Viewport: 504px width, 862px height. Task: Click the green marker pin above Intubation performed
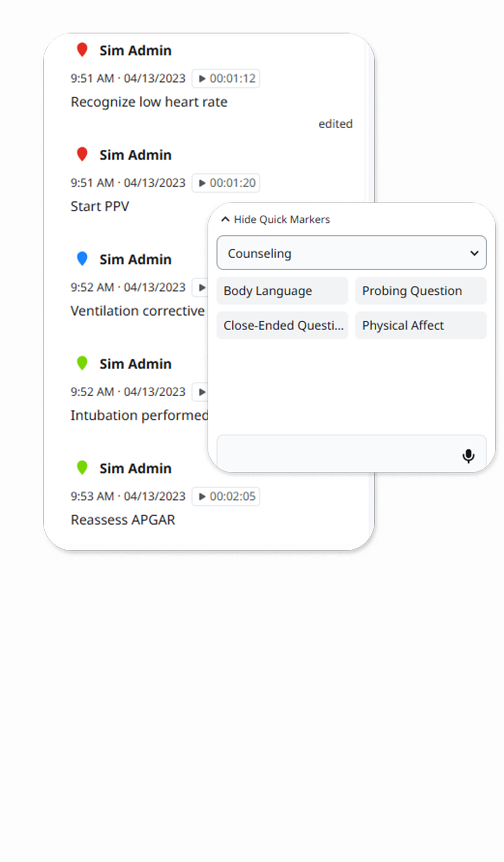(x=82, y=363)
